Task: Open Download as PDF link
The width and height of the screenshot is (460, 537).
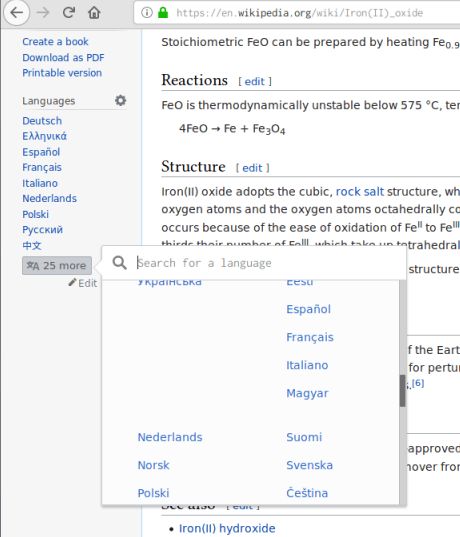Action: [x=63, y=58]
